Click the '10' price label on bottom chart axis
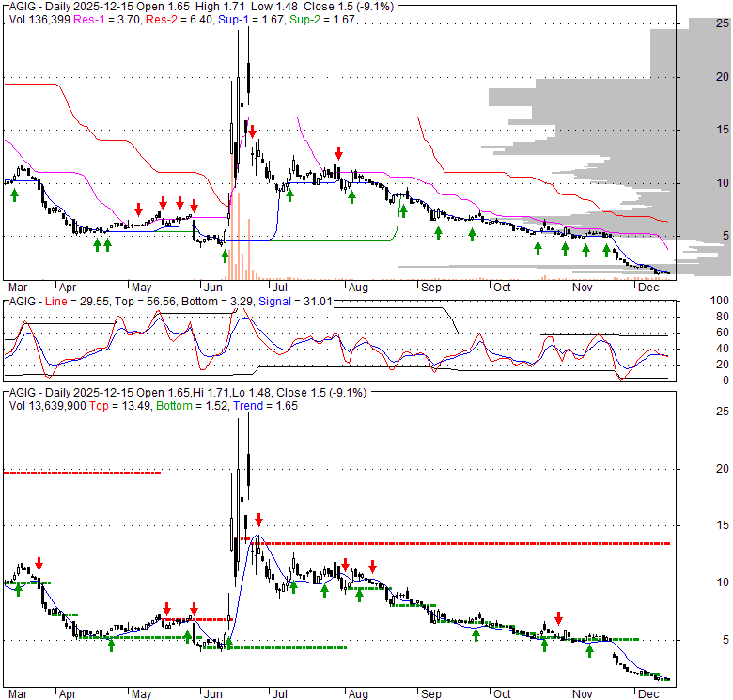The height and width of the screenshot is (700, 733). tap(723, 583)
